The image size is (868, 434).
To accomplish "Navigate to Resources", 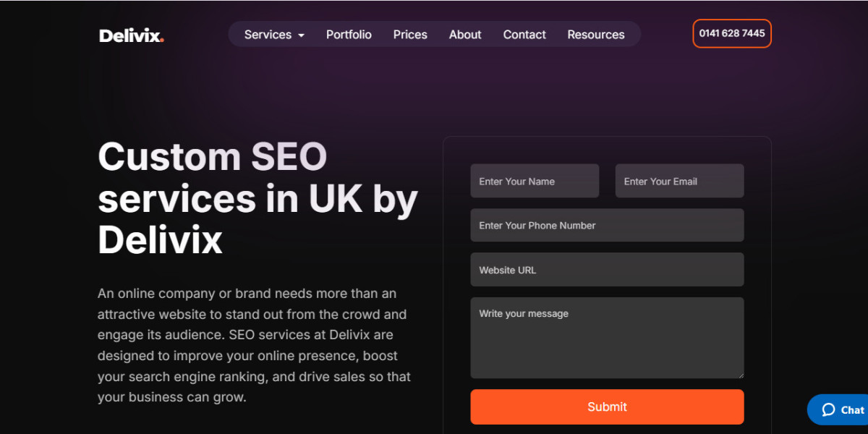I will click(x=595, y=35).
